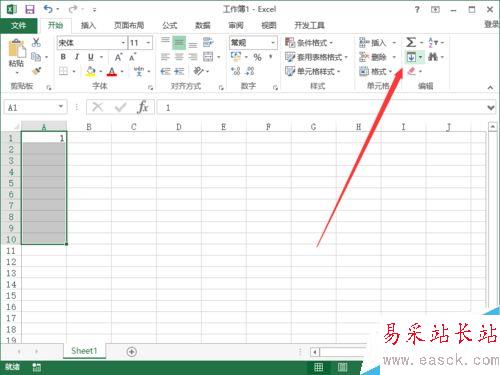Toggle Bold formatting
Screen dimensions: 500x375
point(63,57)
